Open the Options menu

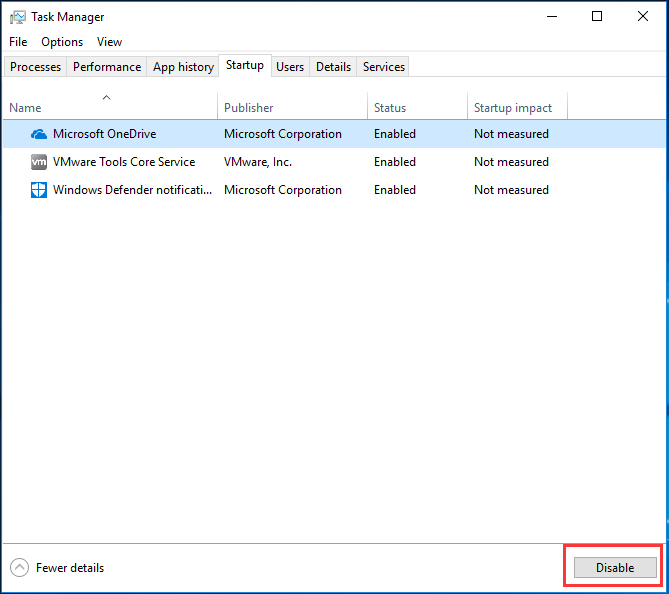[x=62, y=42]
